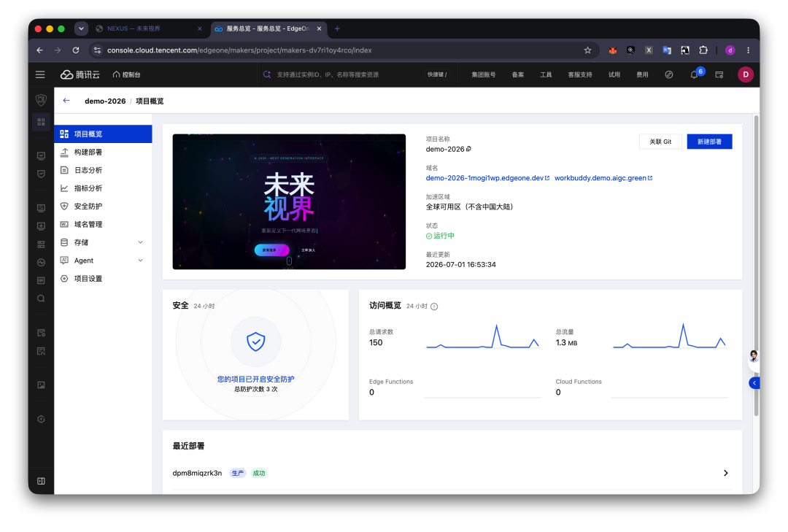
Task: Click the browser profile avatar d
Action: tap(730, 50)
